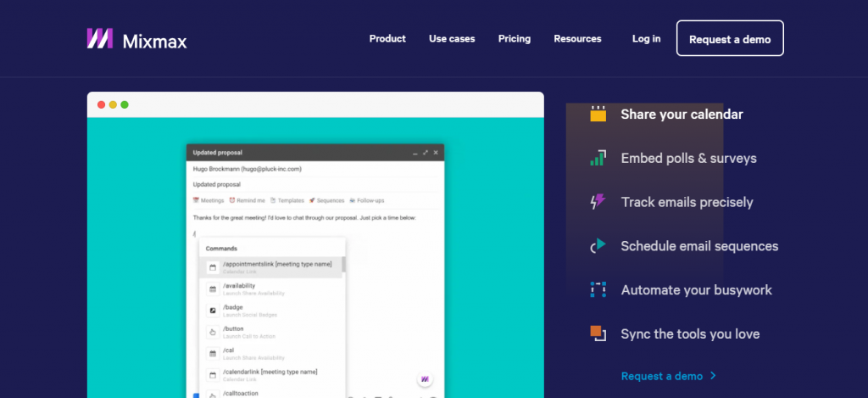Viewport: 868px width, 398px height.
Task: Click the green bar chart polls icon
Action: [x=598, y=158]
